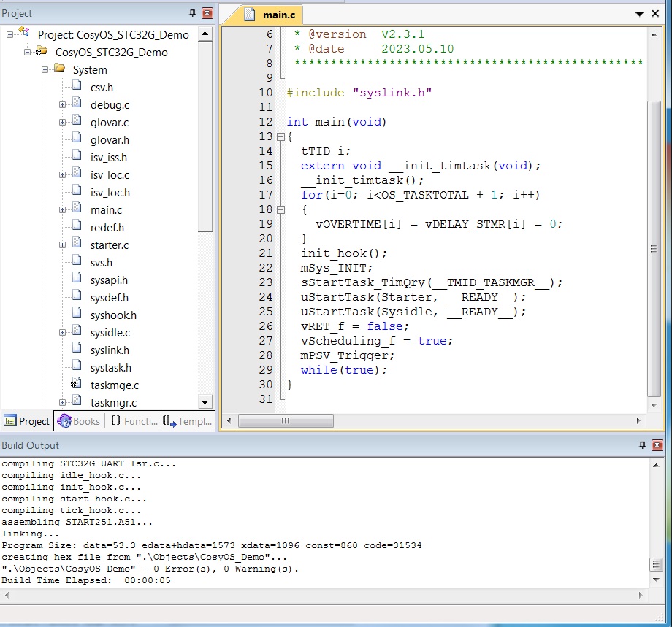
Task: Select starter.c in the project tree
Action: click(110, 246)
